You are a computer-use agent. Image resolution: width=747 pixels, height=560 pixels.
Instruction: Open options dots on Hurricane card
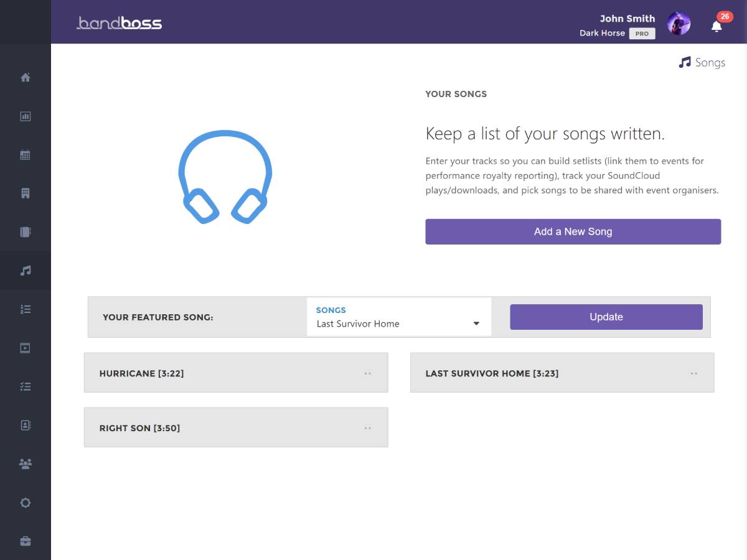click(x=367, y=373)
